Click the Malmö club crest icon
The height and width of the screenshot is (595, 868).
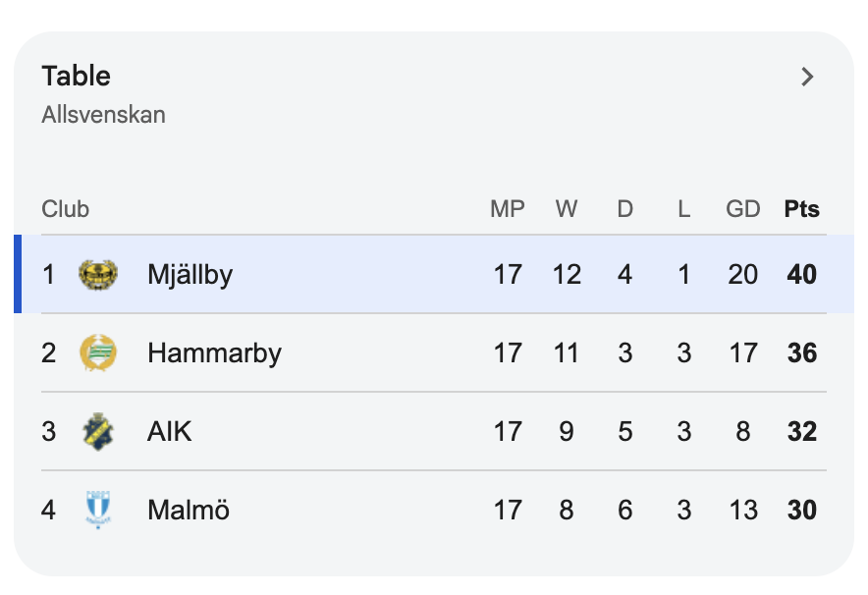coord(98,510)
